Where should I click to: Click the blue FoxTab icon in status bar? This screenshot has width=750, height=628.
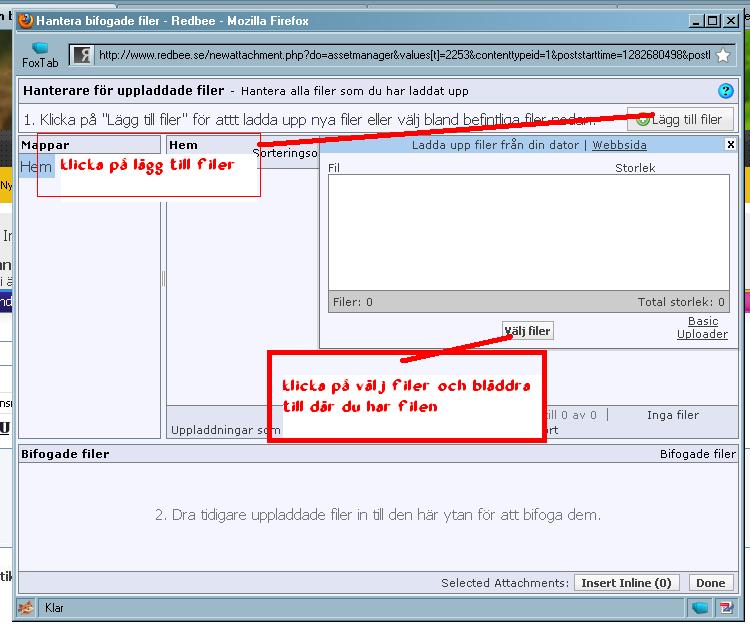[700, 607]
